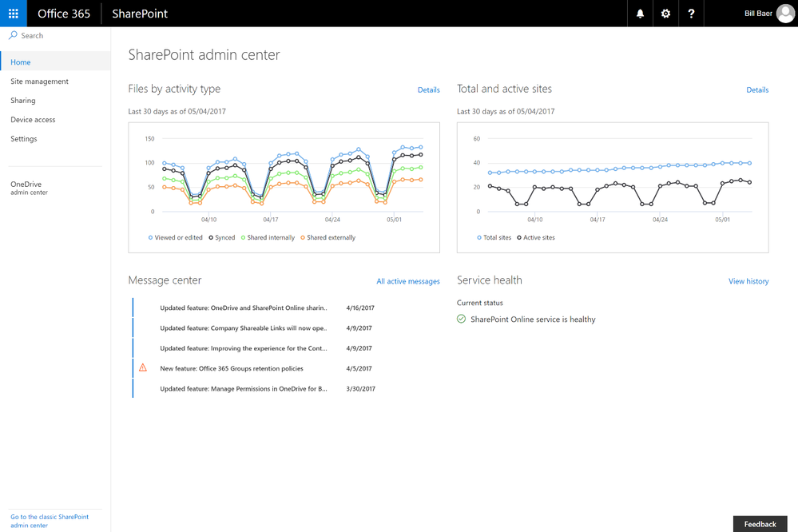798x532 pixels.
Task: Open Bill Baer's profile picture
Action: click(785, 14)
